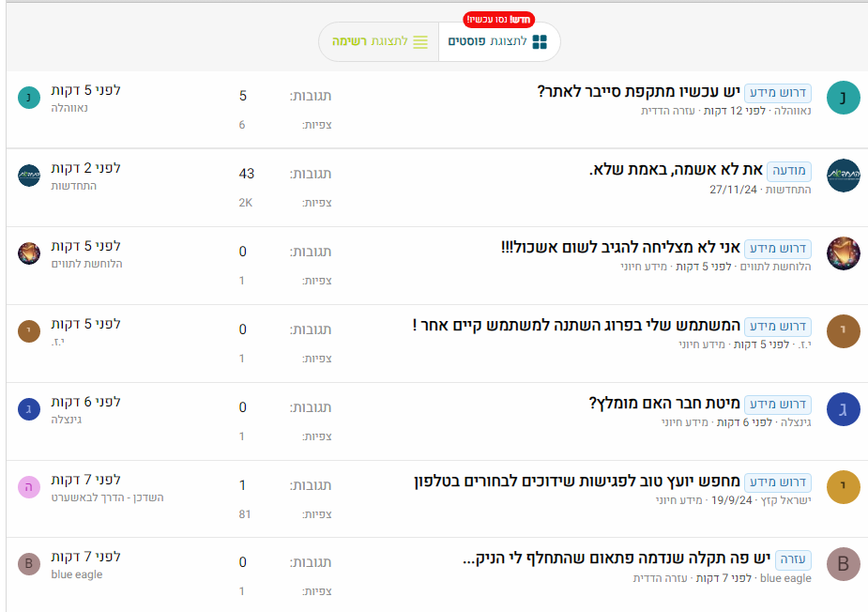Open topic "מיטת חבר האם מומלץ?"
Viewport: 868px width, 612px height.
(664, 404)
